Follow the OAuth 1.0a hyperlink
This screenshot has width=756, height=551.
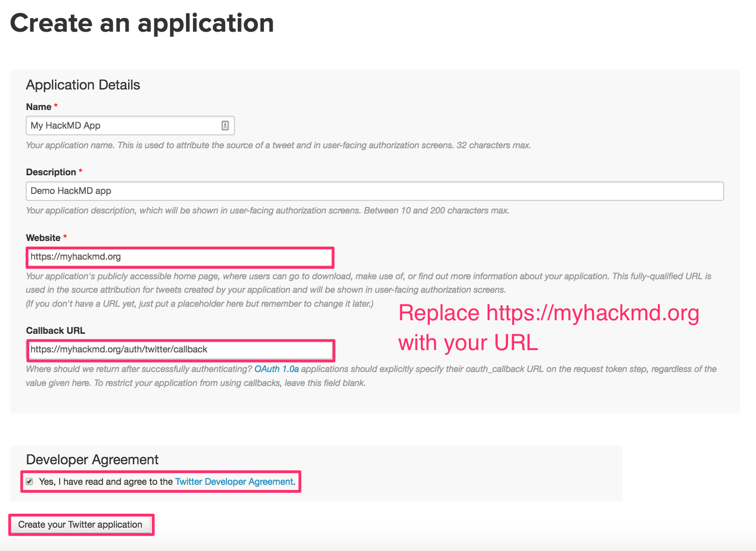point(276,369)
